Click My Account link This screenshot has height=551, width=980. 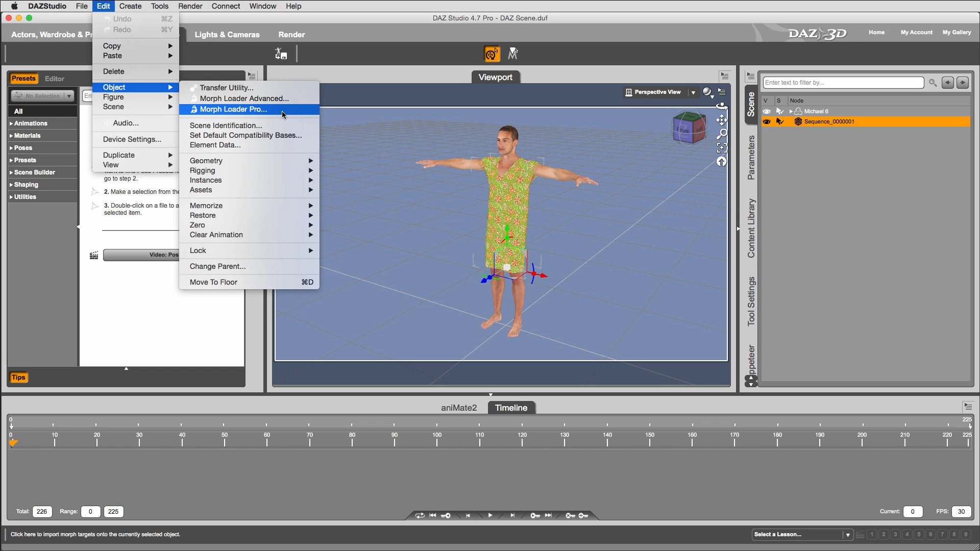916,32
